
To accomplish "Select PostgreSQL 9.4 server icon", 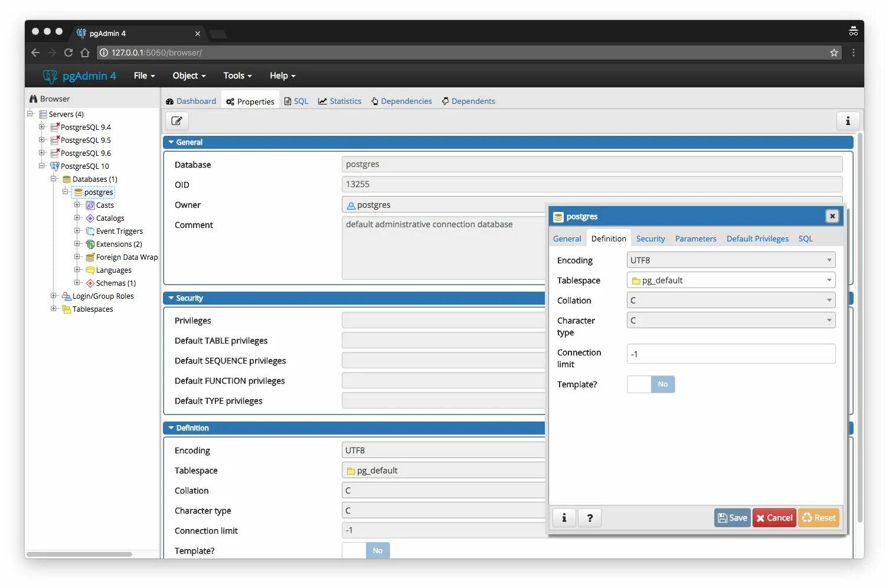I will click(x=55, y=127).
